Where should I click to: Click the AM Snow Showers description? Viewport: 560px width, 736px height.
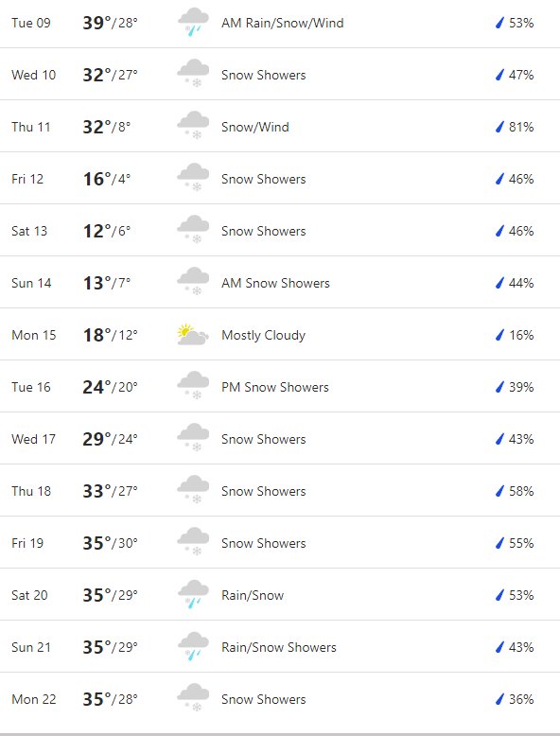pyautogui.click(x=275, y=283)
